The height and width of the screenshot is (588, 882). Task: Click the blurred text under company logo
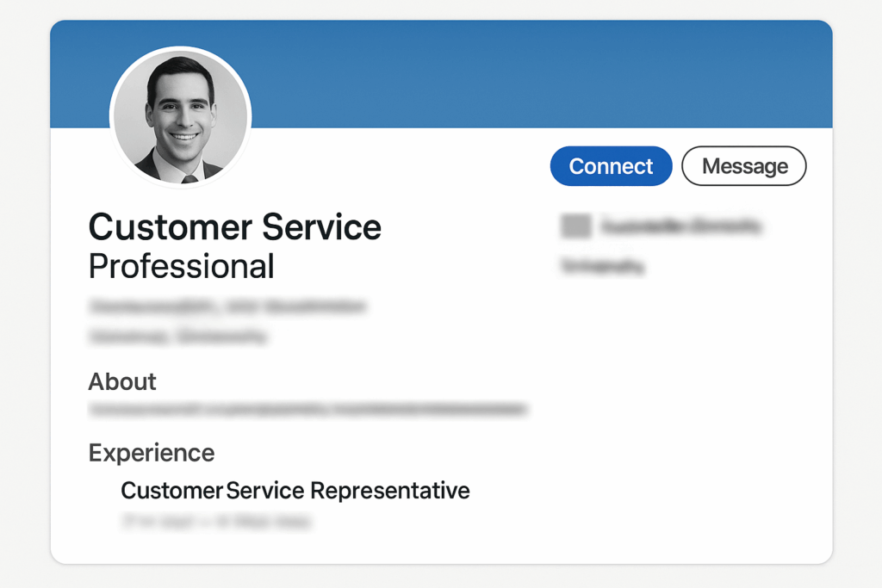click(603, 266)
